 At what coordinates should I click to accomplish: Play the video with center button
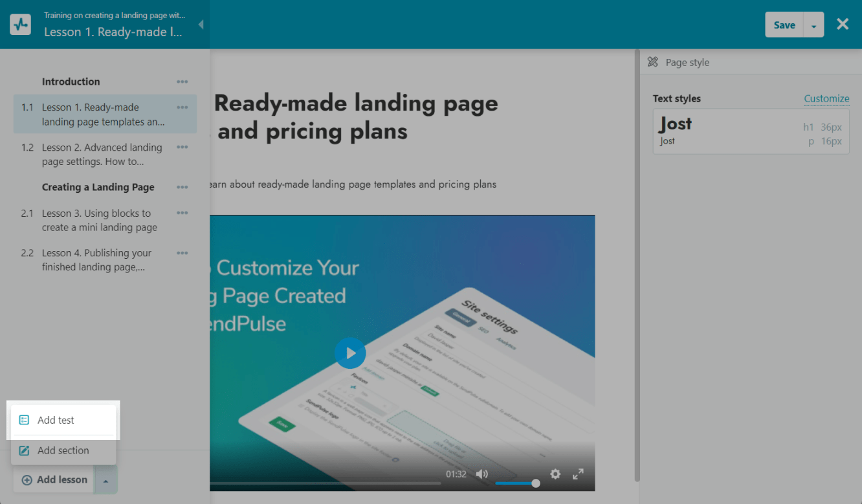(x=350, y=353)
